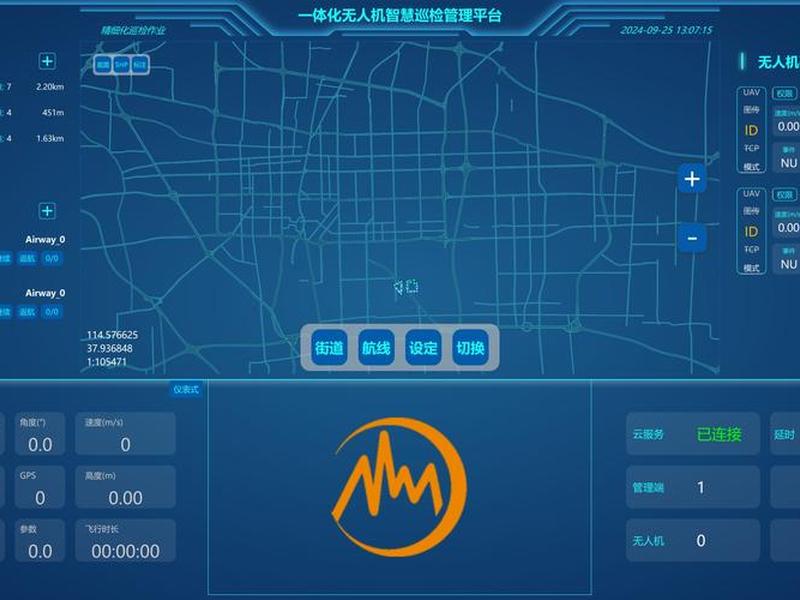800x600 pixels.
Task: Click the 451m distance value
Action: click(x=53, y=112)
